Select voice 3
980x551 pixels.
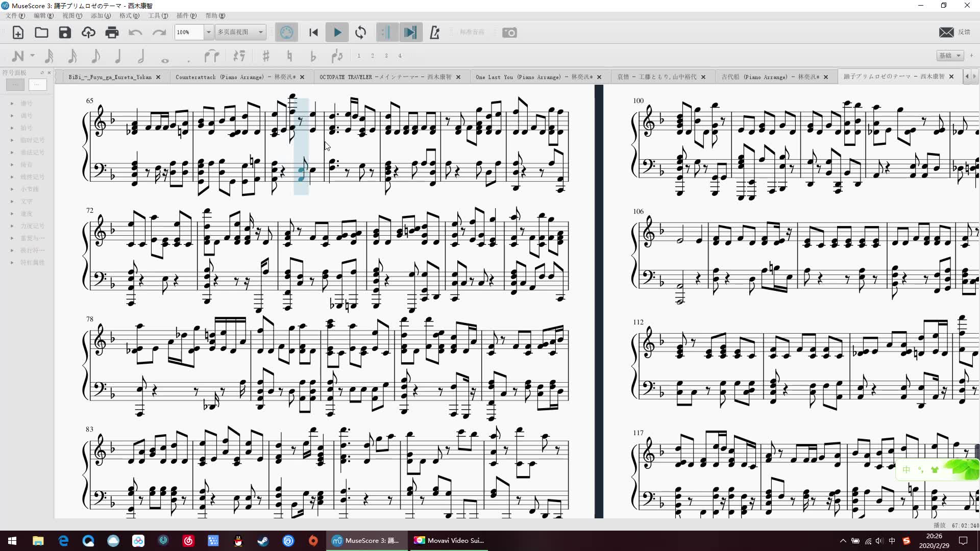coord(386,56)
